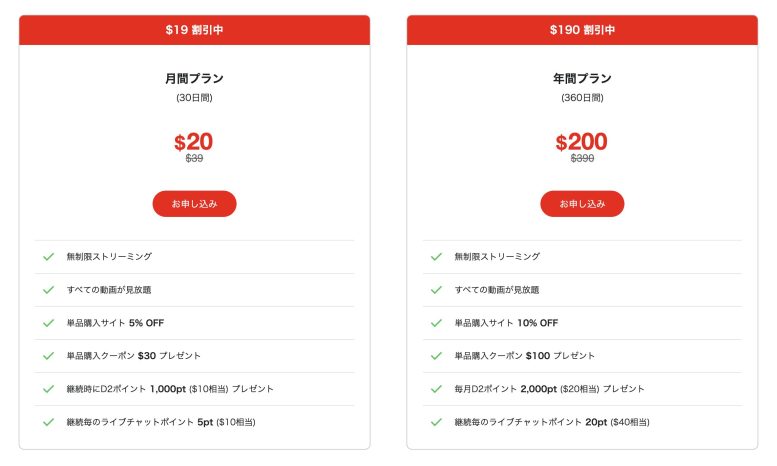This screenshot has width=777, height=466.
Task: Click the $19 割引中 red banner
Action: (x=194, y=30)
